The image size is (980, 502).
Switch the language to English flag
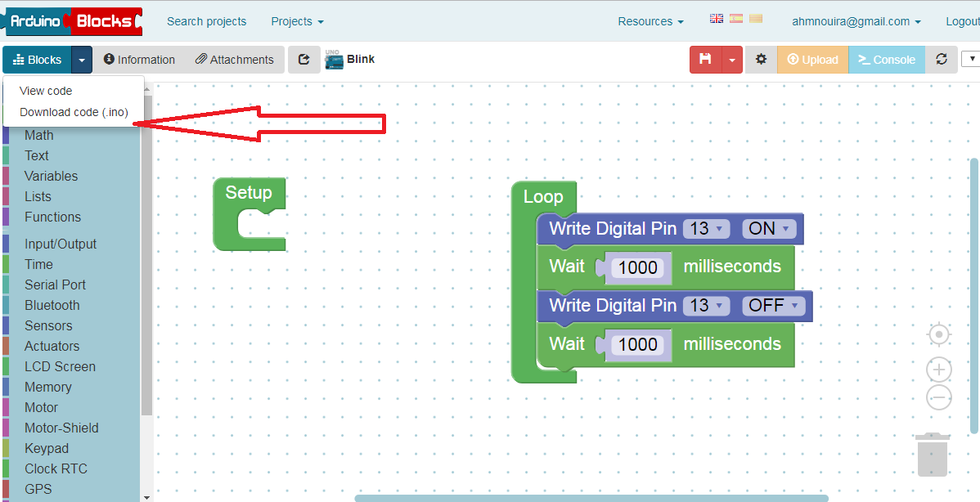point(716,17)
